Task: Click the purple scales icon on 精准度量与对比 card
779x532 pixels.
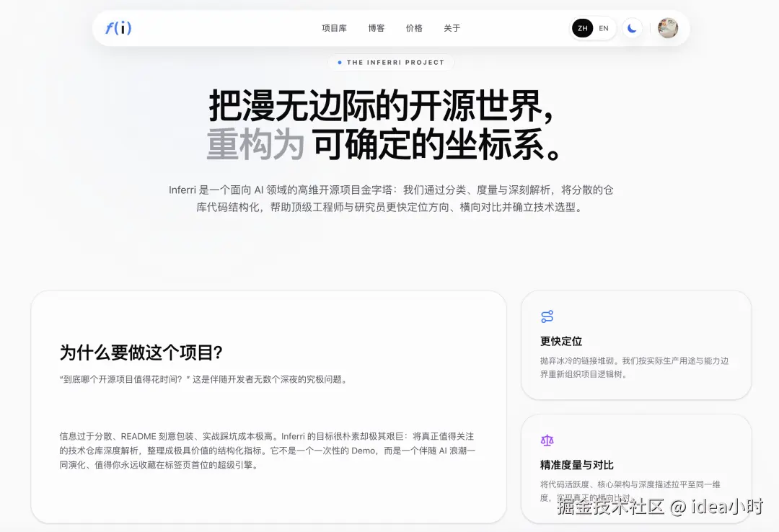Action: click(547, 440)
